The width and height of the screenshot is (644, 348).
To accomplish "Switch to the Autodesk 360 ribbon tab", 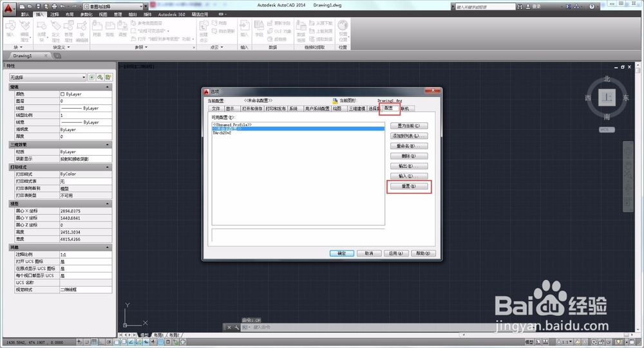I will point(171,14).
